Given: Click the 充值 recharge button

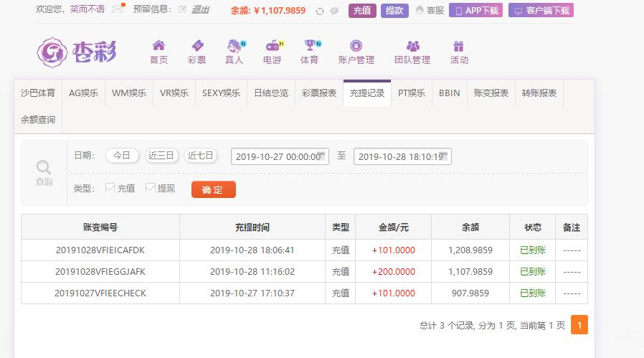Looking at the screenshot, I should click(x=362, y=11).
